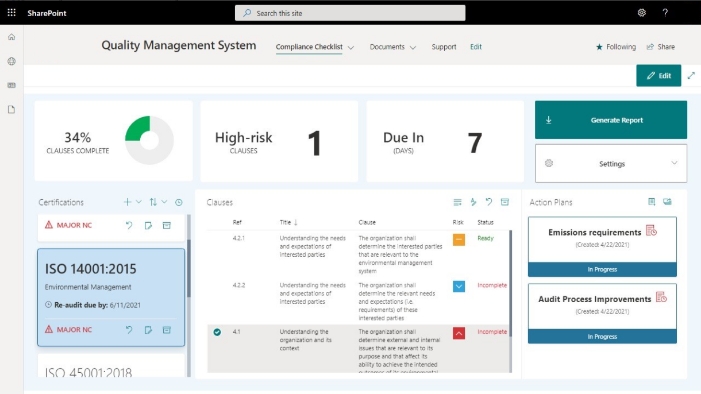Click clause reference 4.2.2
Image resolution: width=701 pixels, height=394 pixels.
239,285
